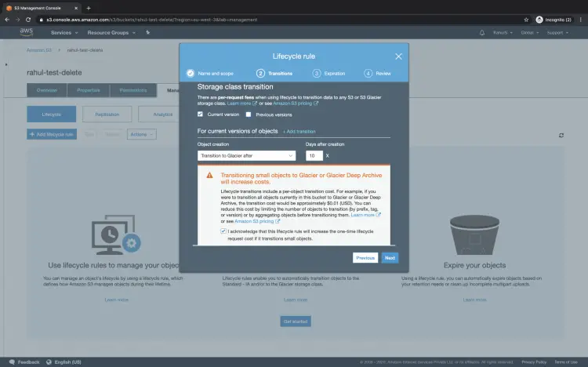This screenshot has width=588, height=367.
Task: Open the Amazon S3 breadcrumb link
Action: pos(39,50)
